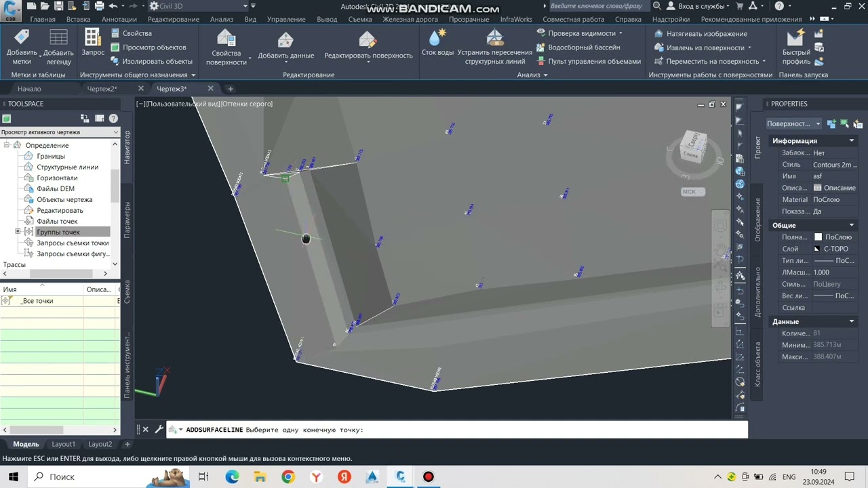Switch to the Чертеж2* drawing tab

(x=102, y=89)
